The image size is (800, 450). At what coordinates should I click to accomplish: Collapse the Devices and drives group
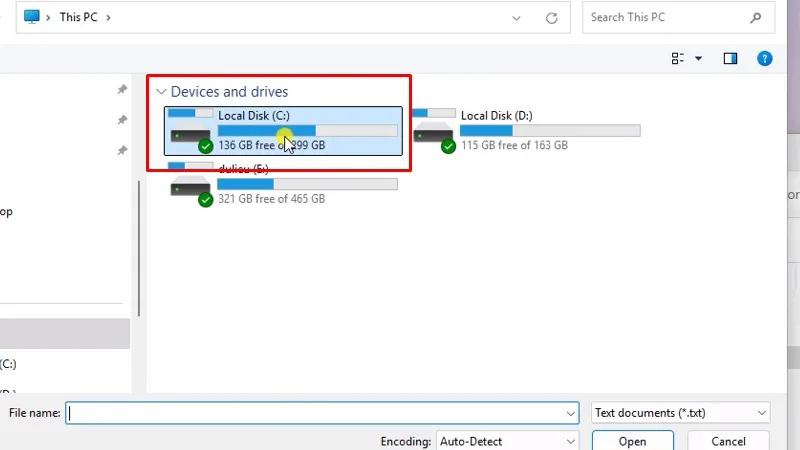coord(161,92)
